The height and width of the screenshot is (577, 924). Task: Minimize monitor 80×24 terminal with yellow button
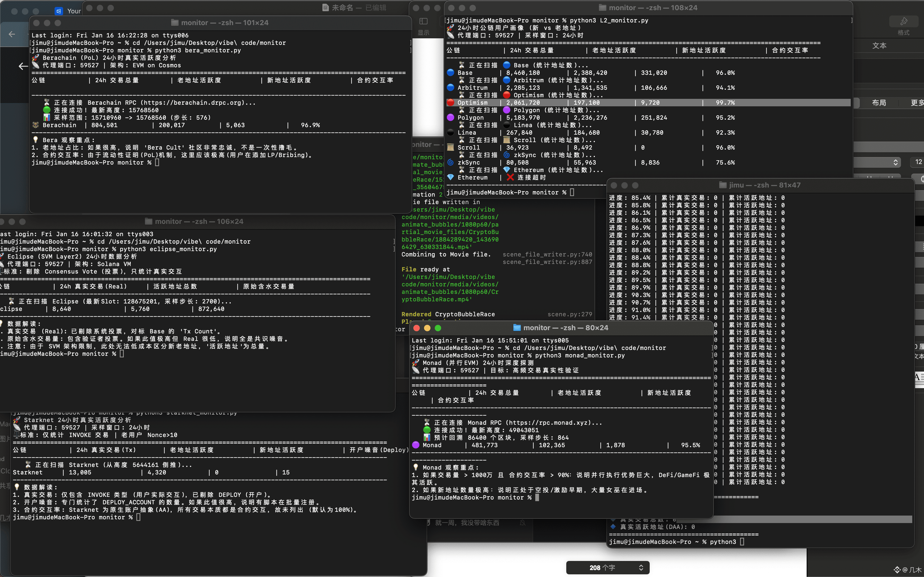coord(427,328)
